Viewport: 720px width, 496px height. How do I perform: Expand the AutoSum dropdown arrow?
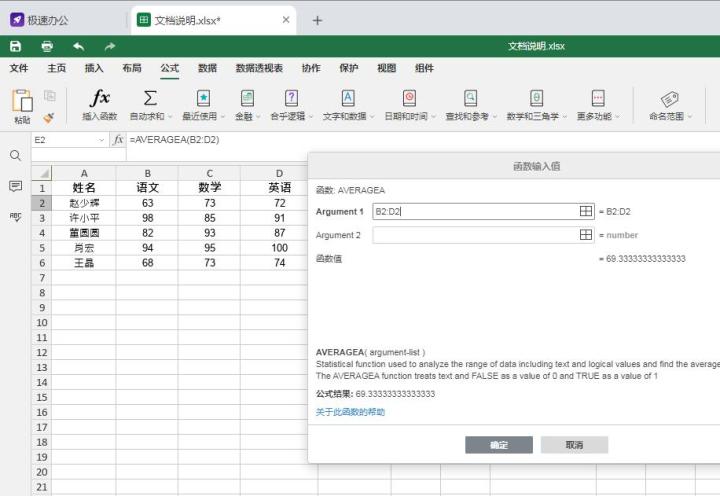pyautogui.click(x=170, y=117)
